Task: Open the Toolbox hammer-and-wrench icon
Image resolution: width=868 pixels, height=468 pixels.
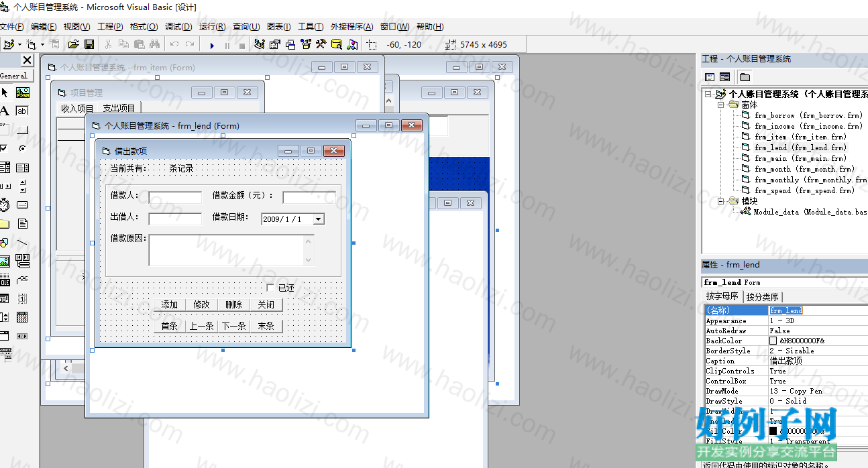Action: (x=321, y=44)
